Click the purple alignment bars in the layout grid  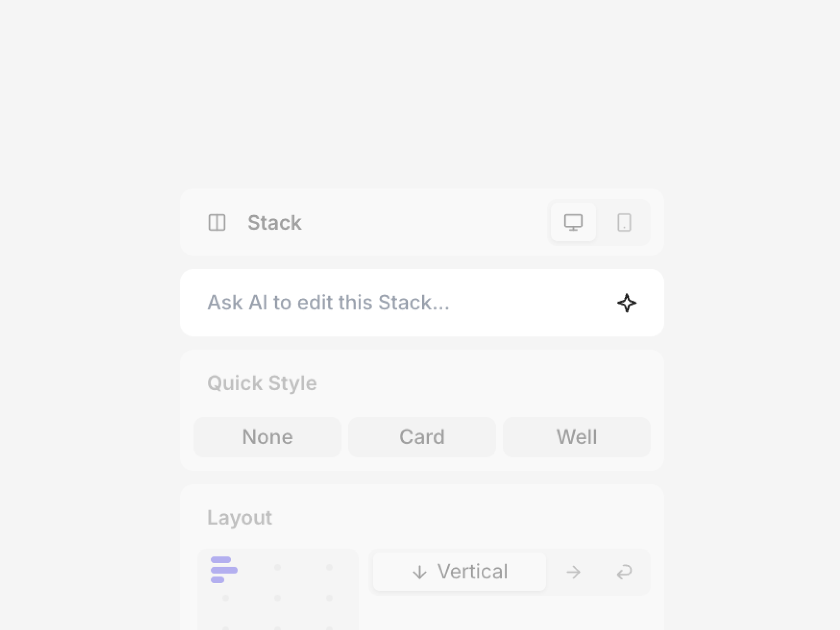pos(225,569)
